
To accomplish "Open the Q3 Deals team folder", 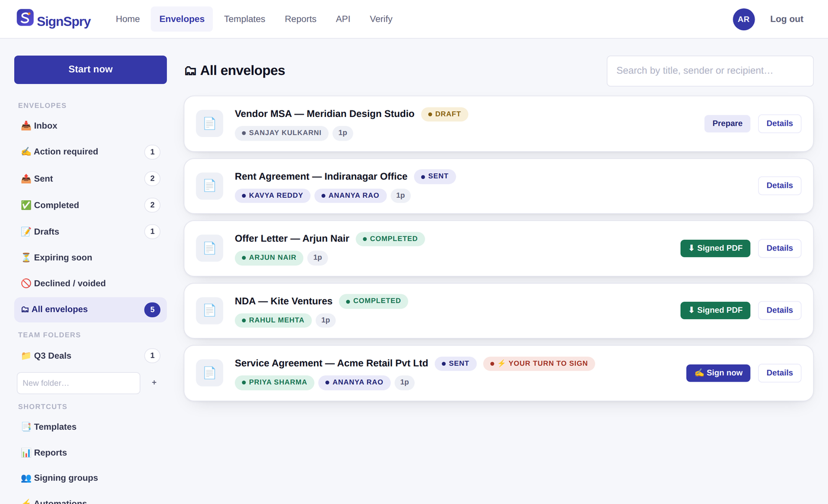I will pyautogui.click(x=90, y=356).
